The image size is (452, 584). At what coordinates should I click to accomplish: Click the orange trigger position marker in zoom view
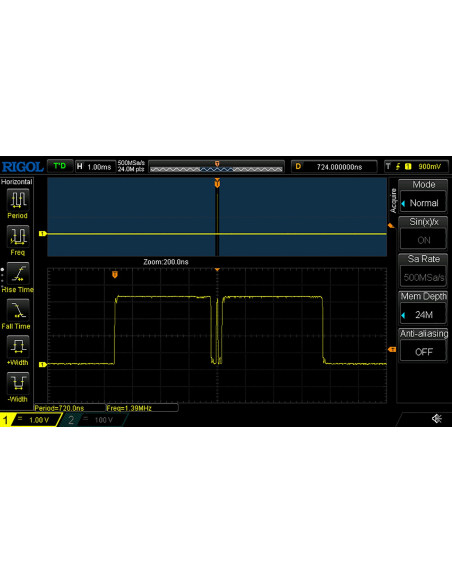tap(115, 274)
